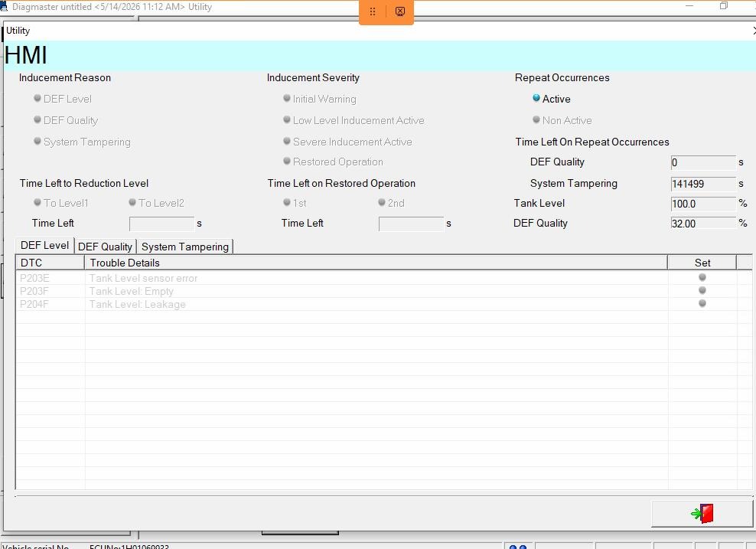Viewport: 756px width, 549px height.
Task: Click the Time Left On Repeat Occurrences label
Action: 592,142
